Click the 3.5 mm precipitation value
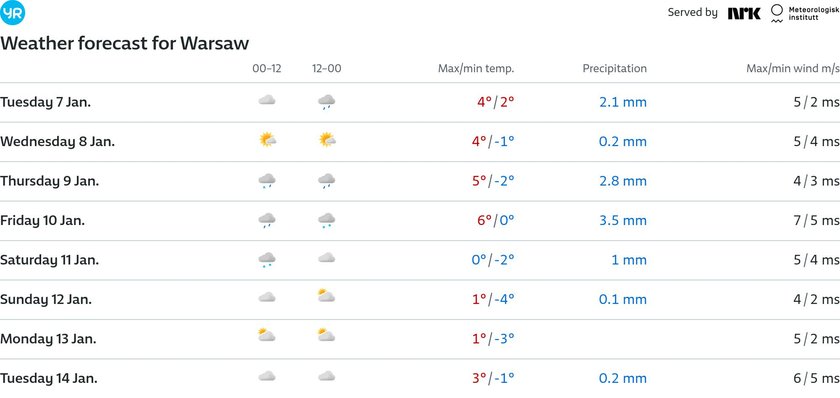This screenshot has width=840, height=398. click(x=622, y=221)
